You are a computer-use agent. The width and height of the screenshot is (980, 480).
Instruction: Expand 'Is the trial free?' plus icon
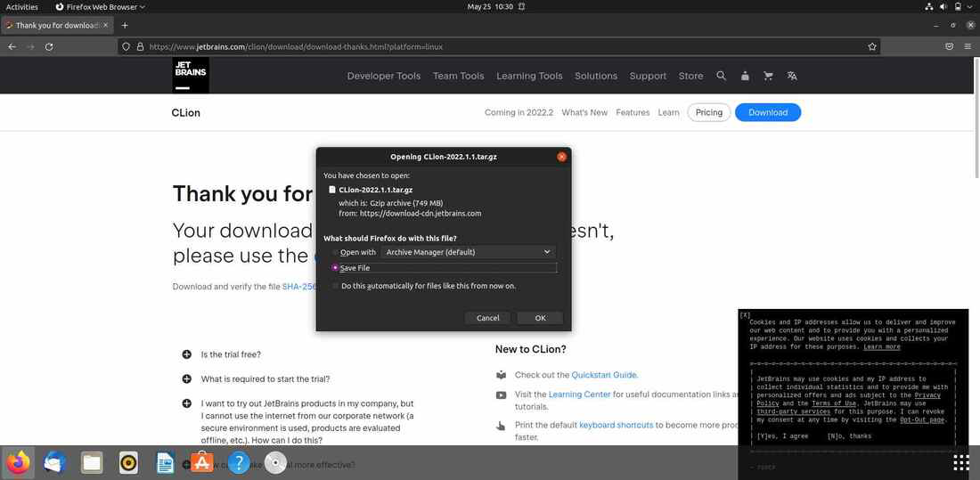click(186, 354)
